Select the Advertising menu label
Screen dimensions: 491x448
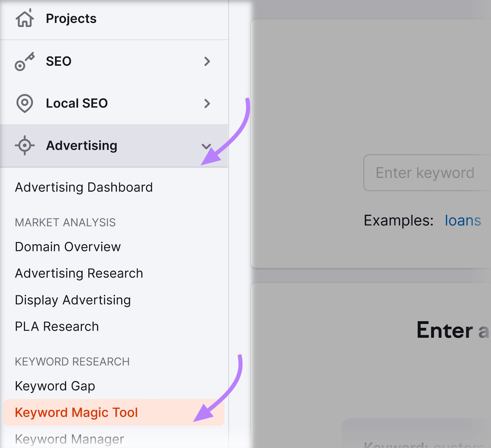tap(82, 146)
